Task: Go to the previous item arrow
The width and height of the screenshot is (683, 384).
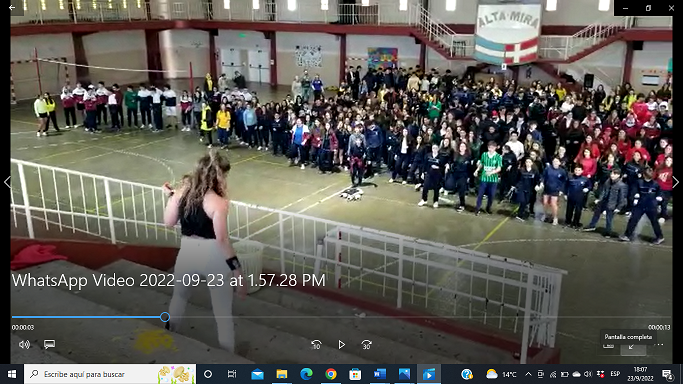Action: click(7, 182)
